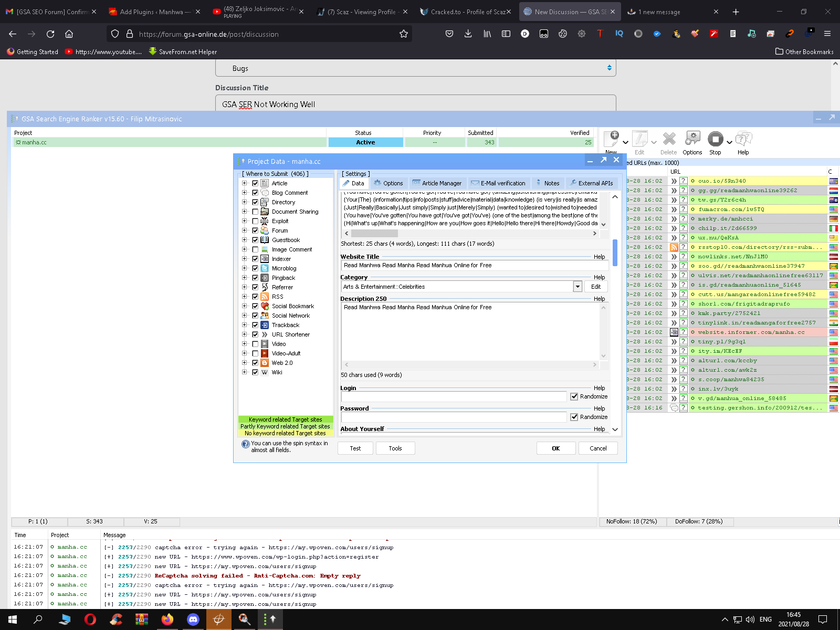Click the OK button
The width and height of the screenshot is (840, 630).
pyautogui.click(x=556, y=448)
